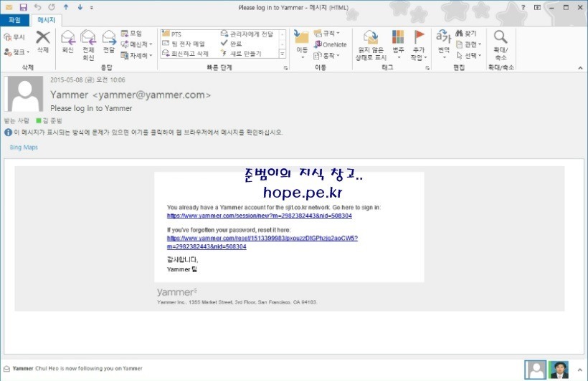Click the sender Yammer <yammer@yammer.com>
Viewport: 588px width, 381px height.
pyautogui.click(x=131, y=95)
